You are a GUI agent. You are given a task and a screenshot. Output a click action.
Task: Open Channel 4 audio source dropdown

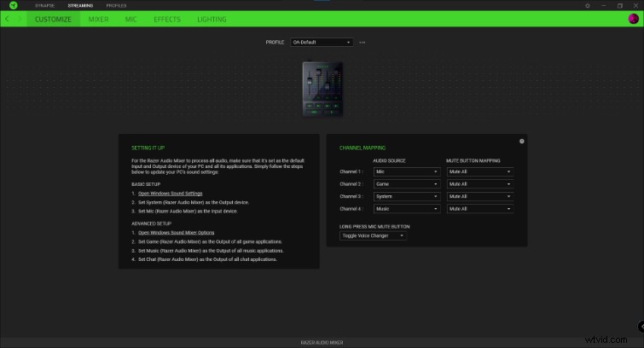407,209
